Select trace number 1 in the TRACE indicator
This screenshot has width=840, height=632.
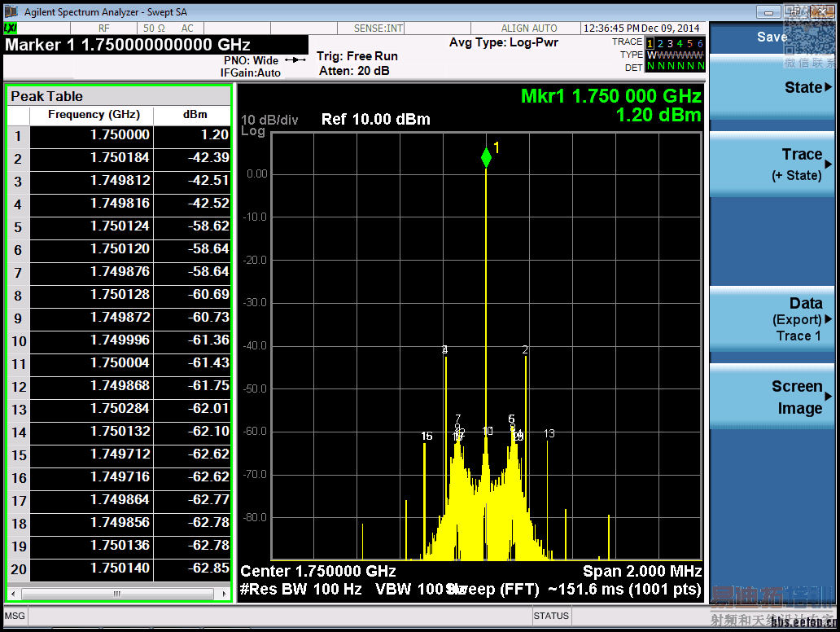click(x=650, y=43)
